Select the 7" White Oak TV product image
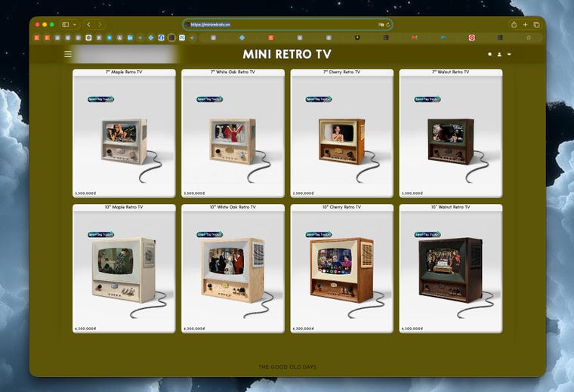This screenshot has height=392, width=574. pyautogui.click(x=233, y=141)
